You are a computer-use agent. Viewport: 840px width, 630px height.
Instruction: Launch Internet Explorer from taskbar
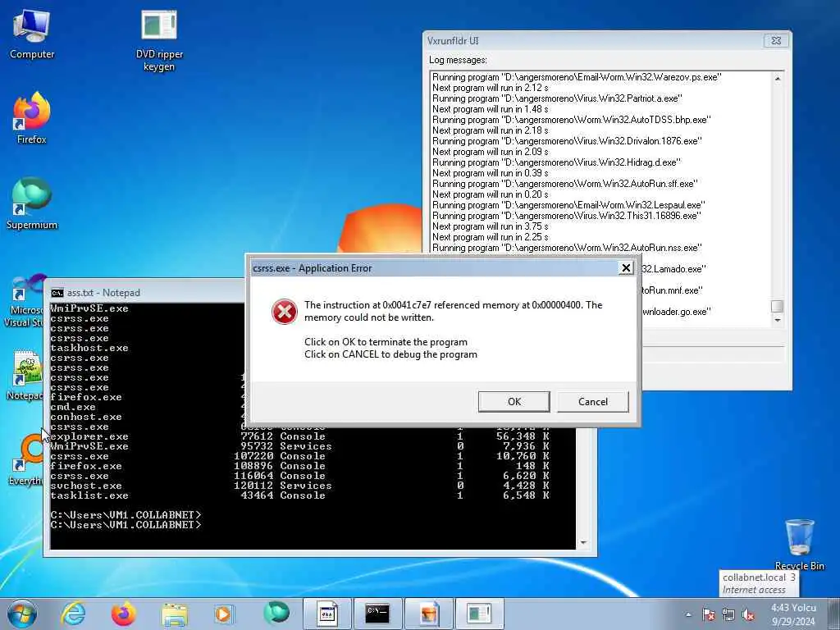(x=72, y=614)
